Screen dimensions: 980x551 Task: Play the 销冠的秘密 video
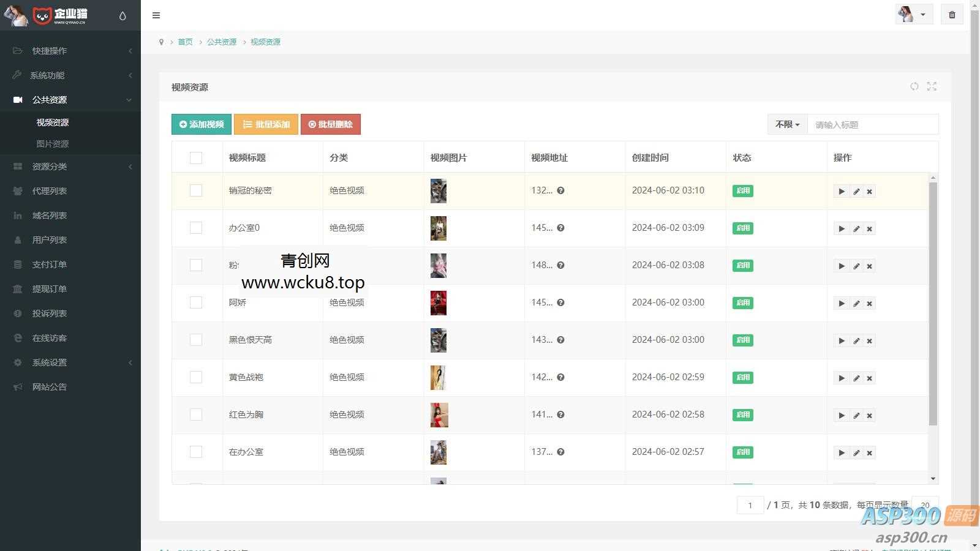[841, 192]
